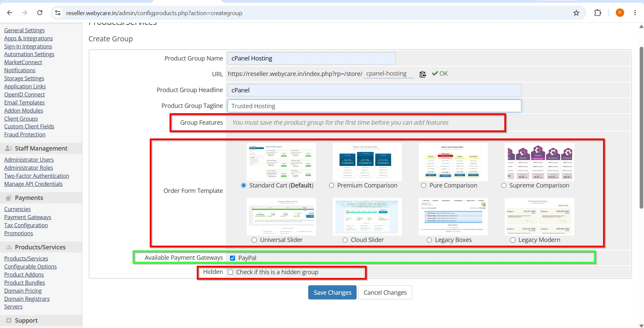The image size is (644, 328).
Task: Select Legacy Boxes radio button
Action: pos(429,240)
